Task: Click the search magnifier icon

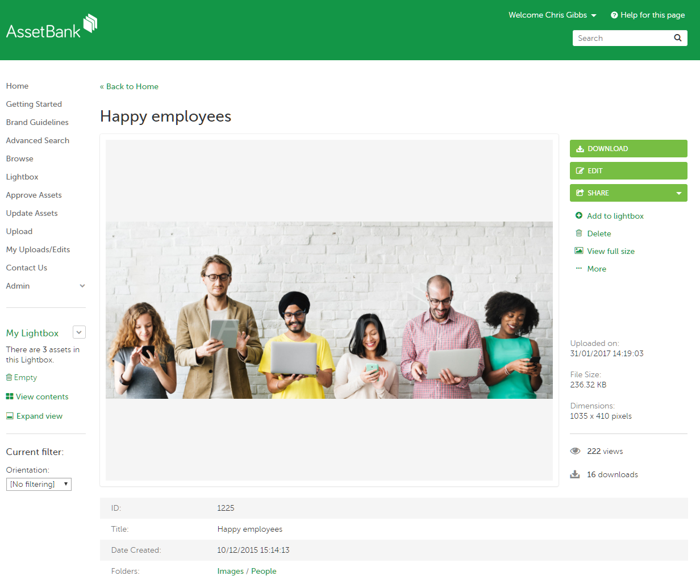Action: click(x=677, y=38)
